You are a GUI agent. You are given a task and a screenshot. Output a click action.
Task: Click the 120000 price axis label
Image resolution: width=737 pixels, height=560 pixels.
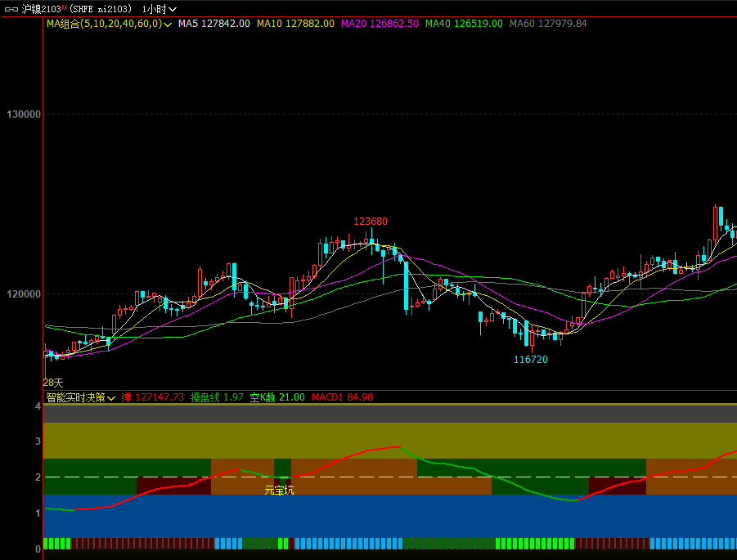pyautogui.click(x=24, y=294)
